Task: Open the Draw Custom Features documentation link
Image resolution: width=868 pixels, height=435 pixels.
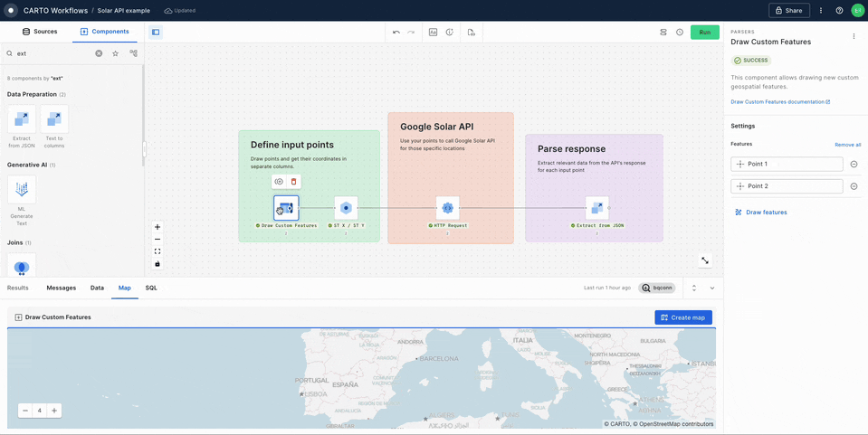Action: 780,101
